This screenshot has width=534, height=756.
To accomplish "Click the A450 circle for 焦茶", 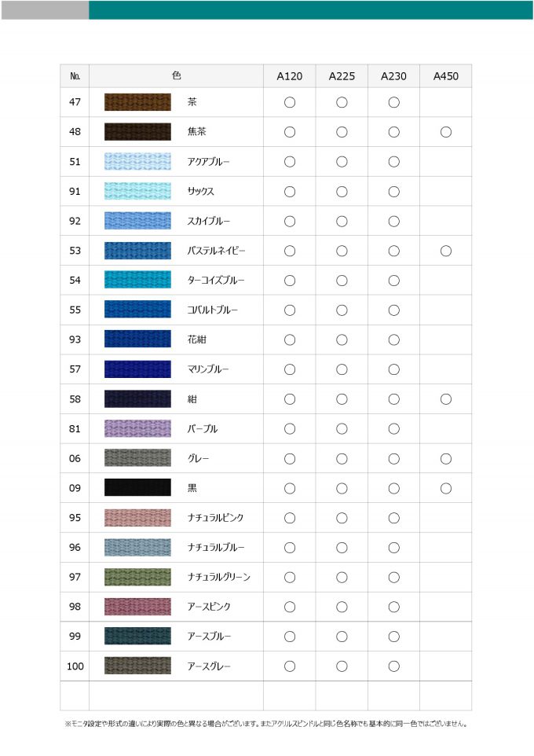I will (446, 131).
